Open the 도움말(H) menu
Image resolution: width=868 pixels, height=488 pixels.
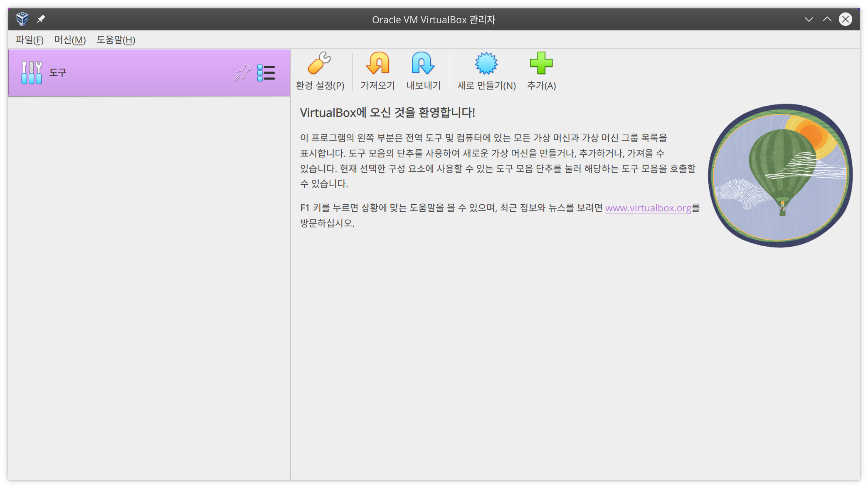116,40
